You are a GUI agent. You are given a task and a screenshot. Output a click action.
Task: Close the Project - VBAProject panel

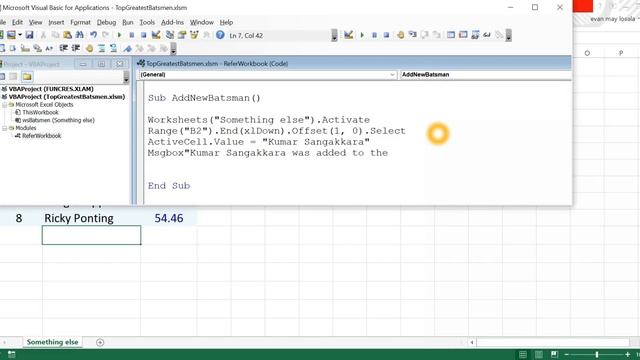(120, 64)
